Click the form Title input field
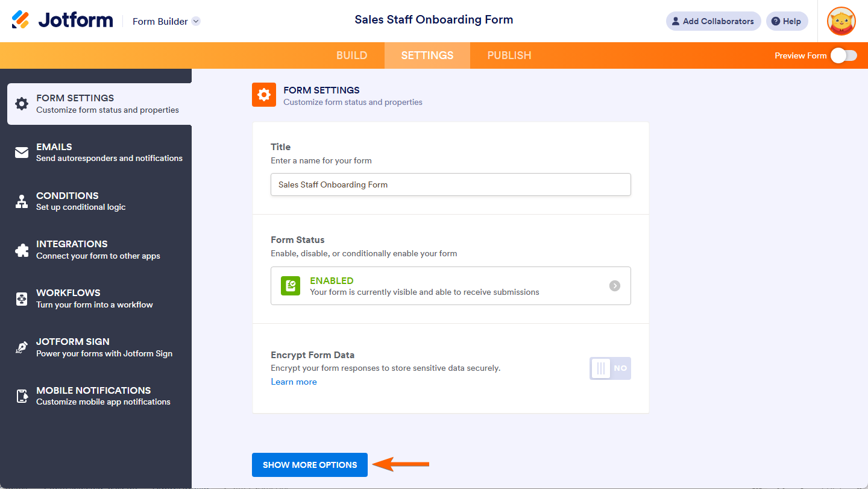 pos(450,185)
